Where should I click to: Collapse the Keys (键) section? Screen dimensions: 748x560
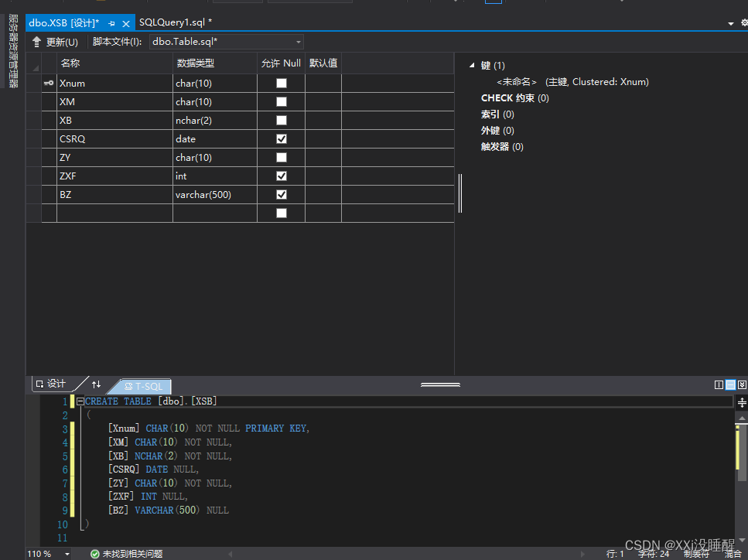(x=472, y=65)
